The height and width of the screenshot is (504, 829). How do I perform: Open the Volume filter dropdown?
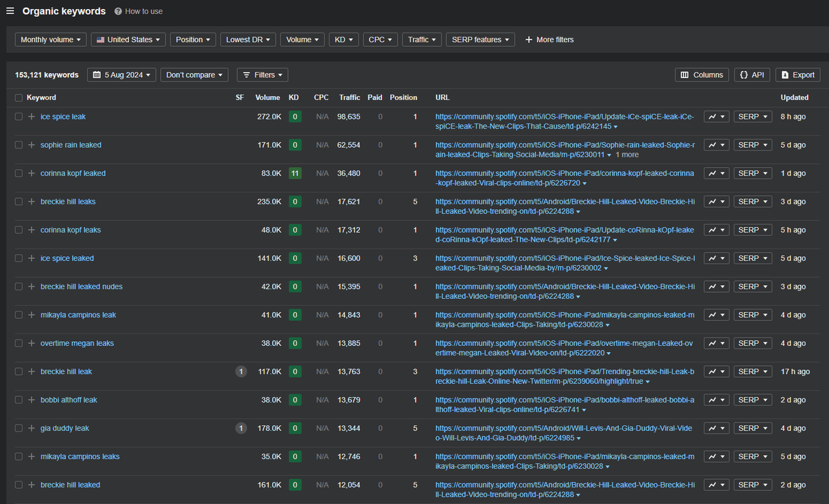303,39
